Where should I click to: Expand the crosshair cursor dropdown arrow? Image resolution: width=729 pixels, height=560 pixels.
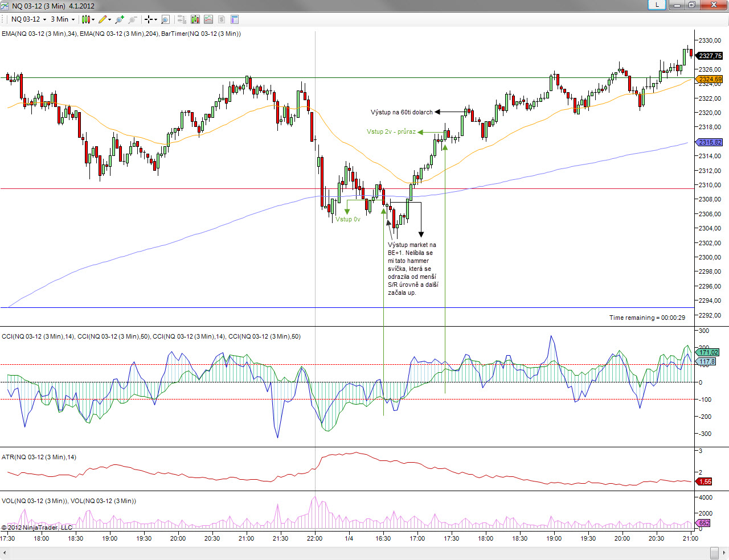click(155, 19)
